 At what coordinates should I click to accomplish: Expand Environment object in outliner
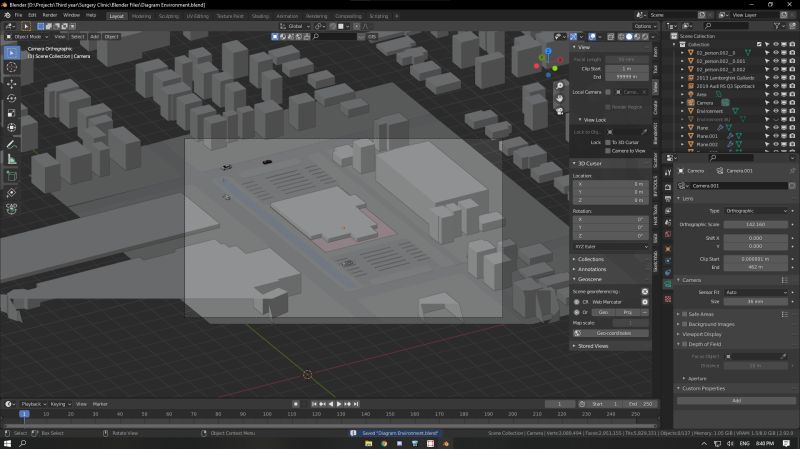[683, 111]
